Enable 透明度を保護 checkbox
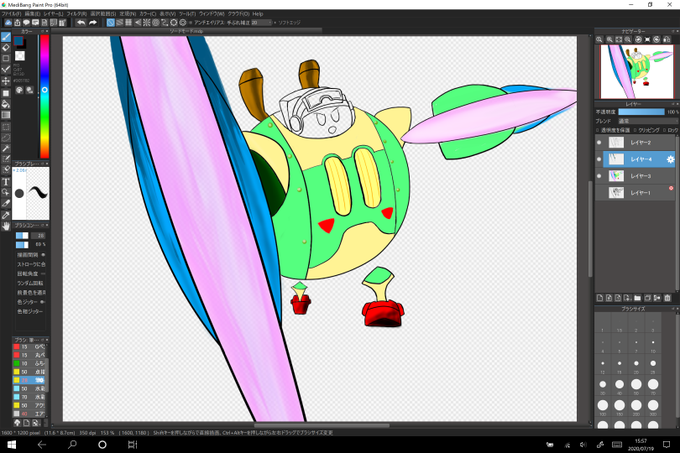The width and height of the screenshot is (680, 453). click(x=598, y=130)
